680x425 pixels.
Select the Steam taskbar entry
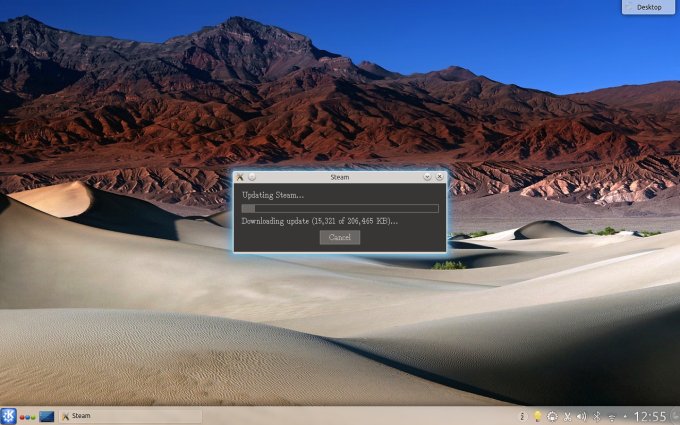coord(130,416)
